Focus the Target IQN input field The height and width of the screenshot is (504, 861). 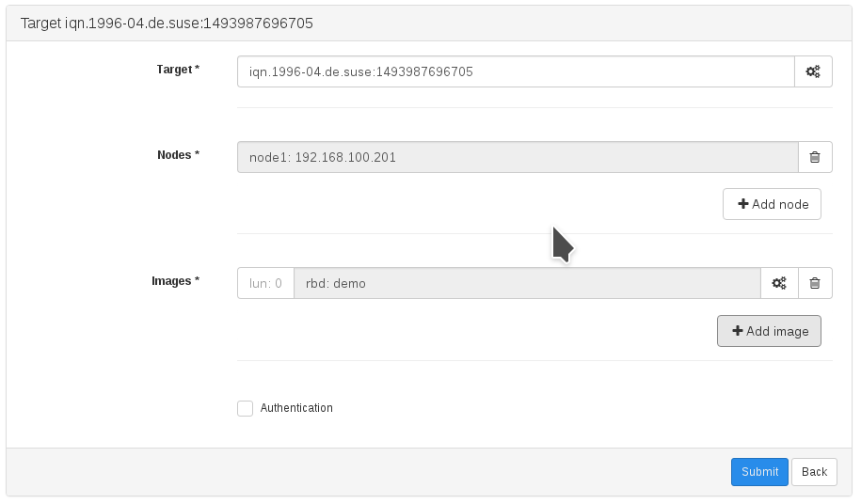point(516,71)
